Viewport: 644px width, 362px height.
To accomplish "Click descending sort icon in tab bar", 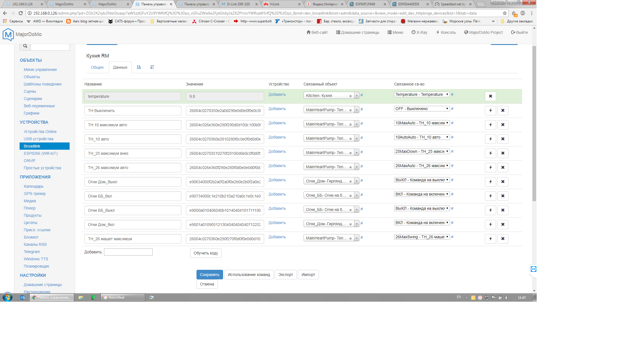I will tap(152, 67).
